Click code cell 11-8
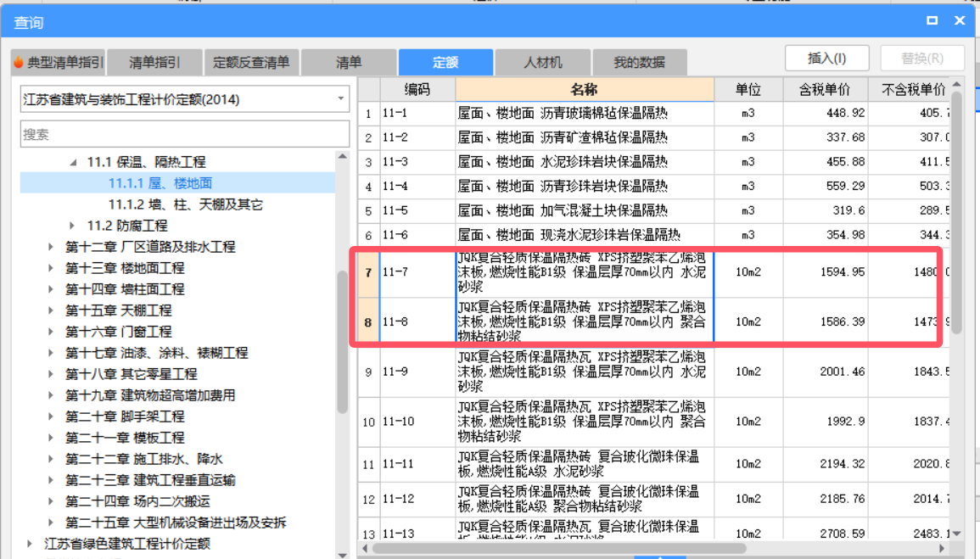Image resolution: width=980 pixels, height=559 pixels. tap(417, 321)
